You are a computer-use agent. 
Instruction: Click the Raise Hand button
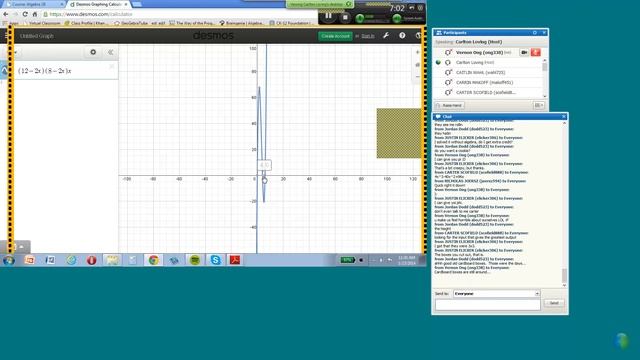click(x=449, y=105)
